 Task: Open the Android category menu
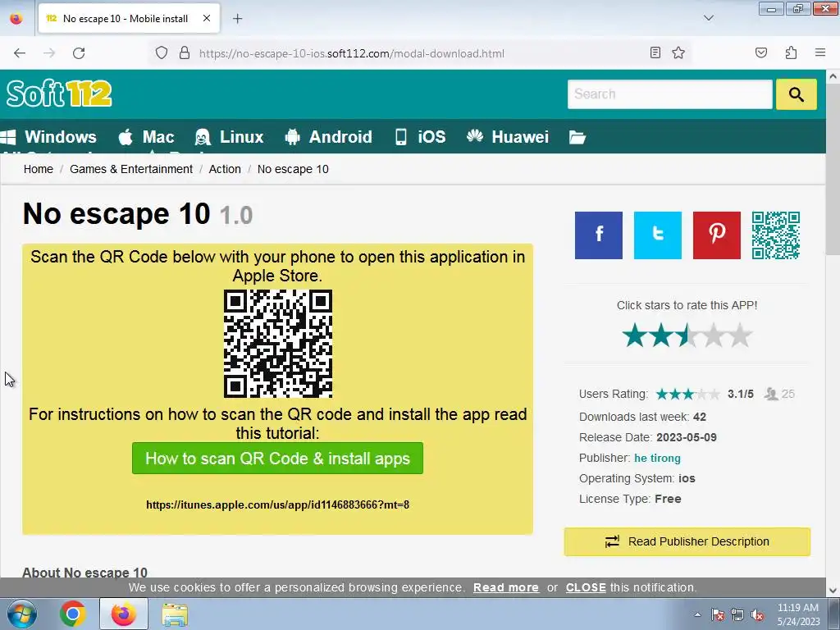pyautogui.click(x=328, y=137)
